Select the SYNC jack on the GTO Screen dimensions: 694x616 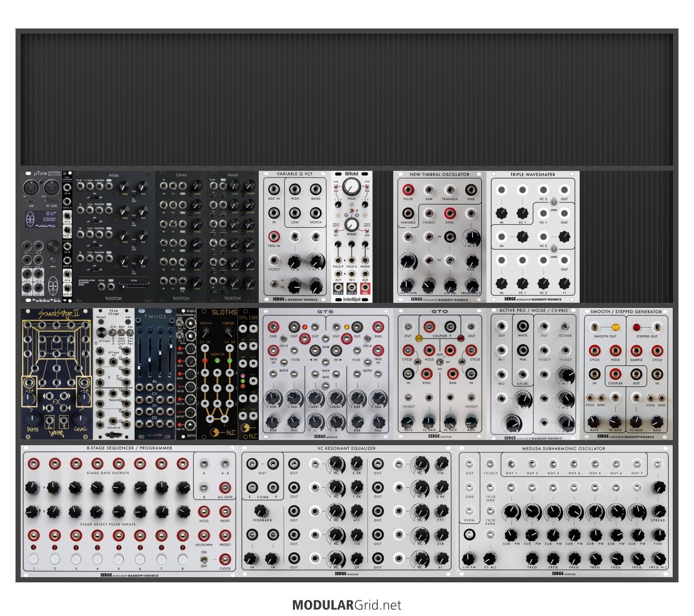(x=427, y=374)
